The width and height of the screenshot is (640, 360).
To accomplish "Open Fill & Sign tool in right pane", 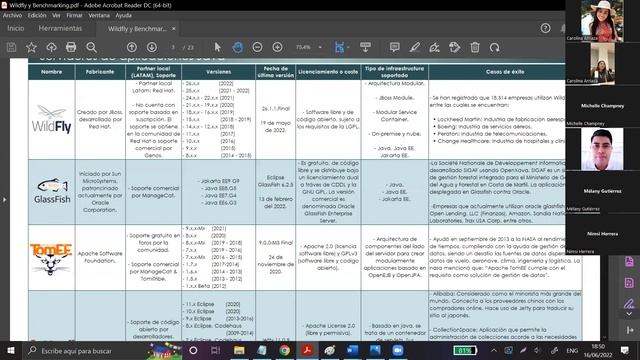I will pos(629,303).
